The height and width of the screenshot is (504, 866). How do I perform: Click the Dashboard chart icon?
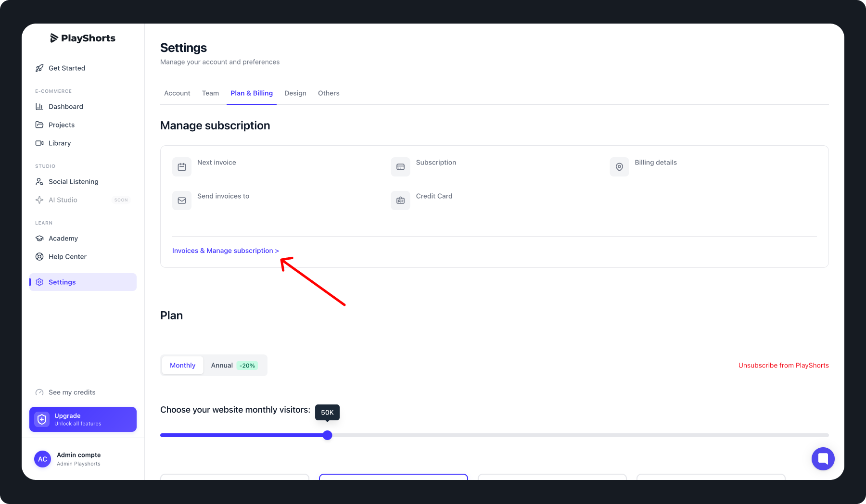[x=39, y=107]
